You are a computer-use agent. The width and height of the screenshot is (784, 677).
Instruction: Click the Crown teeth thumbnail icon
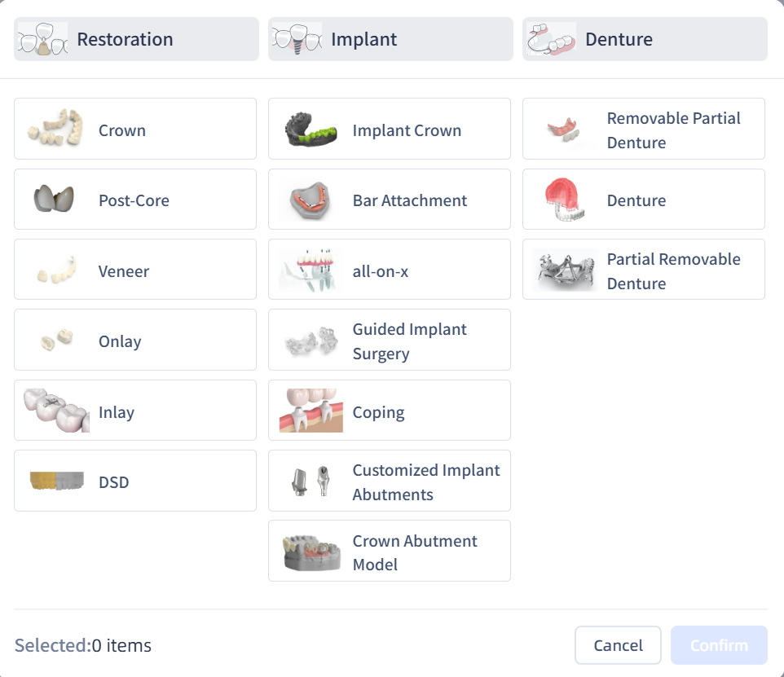tap(56, 130)
